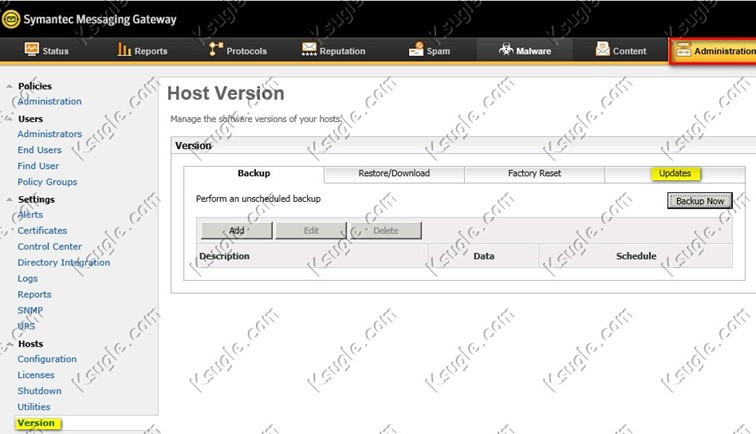The width and height of the screenshot is (756, 434).
Task: Switch to the Updates tab
Action: pos(675,174)
